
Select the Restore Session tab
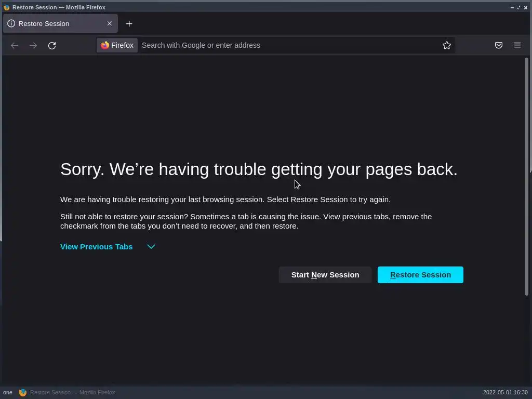[x=60, y=23]
